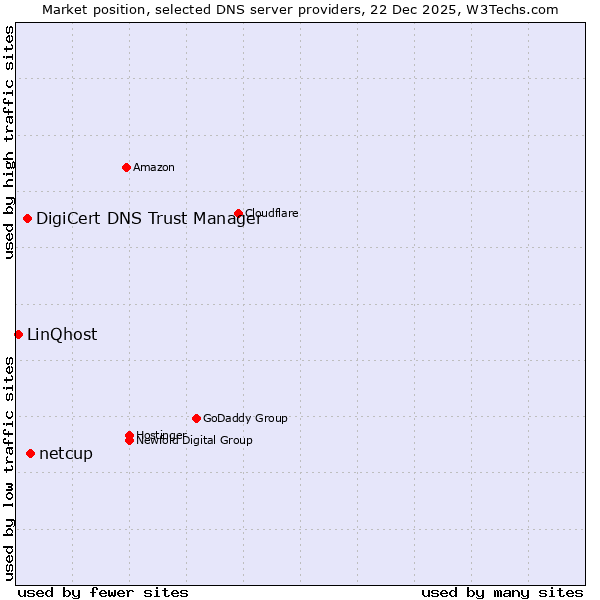The image size is (600, 600).
Task: Click the netcup red data point
Action: point(31,453)
